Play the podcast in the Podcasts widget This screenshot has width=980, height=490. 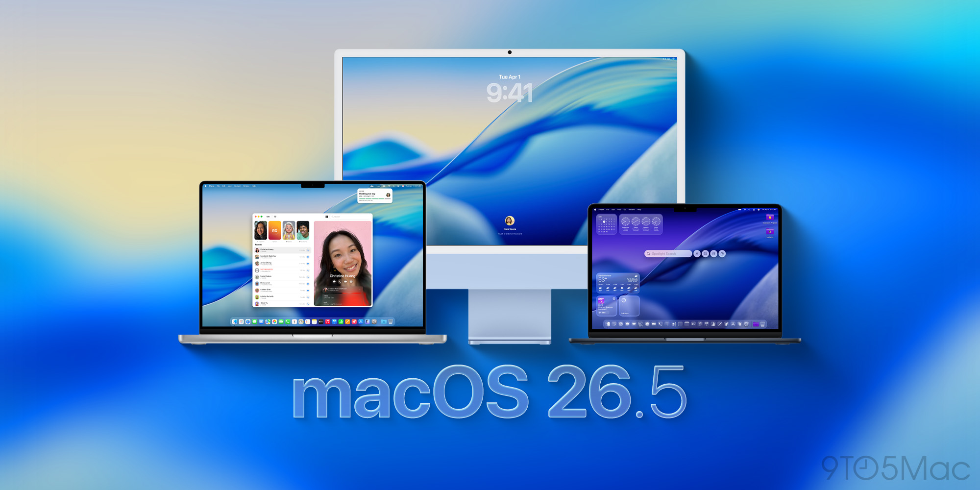[604, 313]
